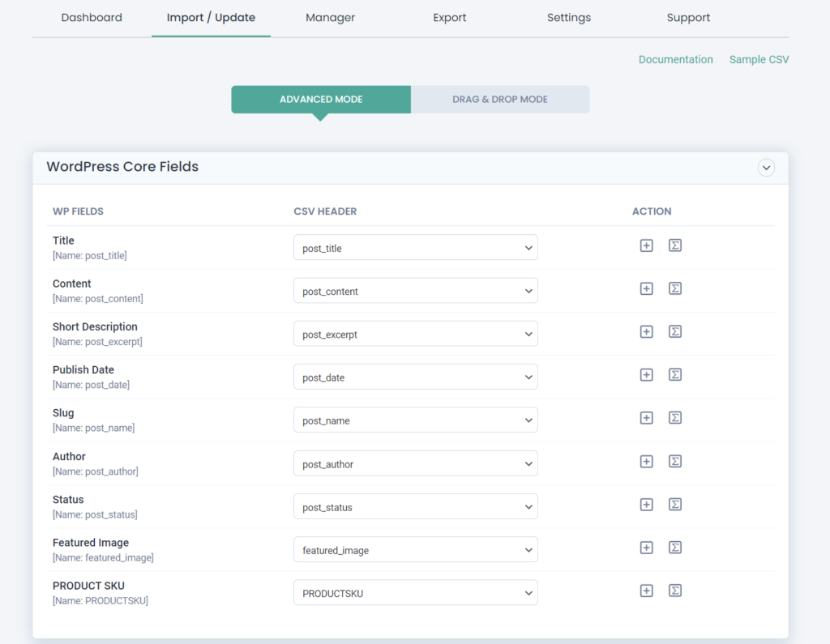Open the PRODUCTSKU CSV header dropdown
830x644 pixels.
pos(416,593)
